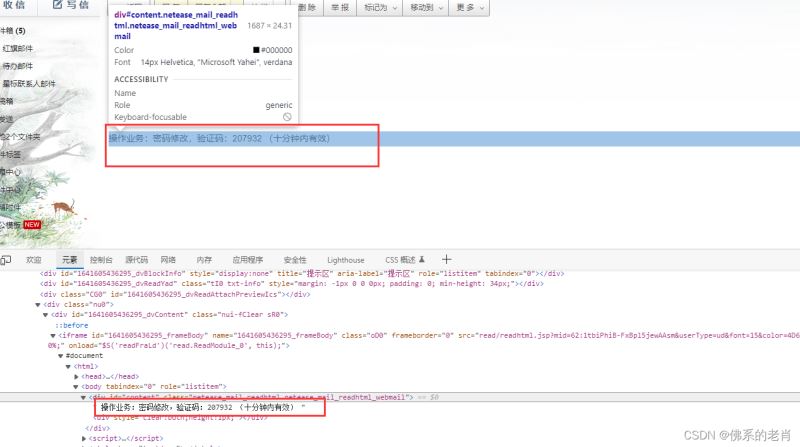This screenshot has width=800, height=447.
Task: Click the 举报 report toolbar button
Action: pos(340,7)
